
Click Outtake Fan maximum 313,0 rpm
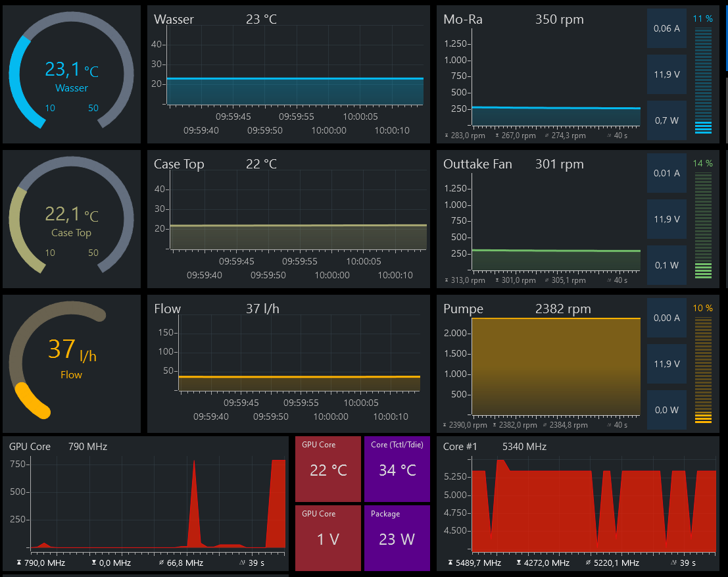tap(465, 280)
